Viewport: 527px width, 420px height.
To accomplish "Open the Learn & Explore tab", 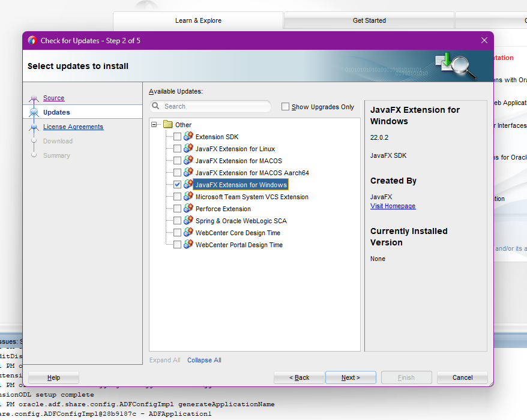I will coord(198,20).
